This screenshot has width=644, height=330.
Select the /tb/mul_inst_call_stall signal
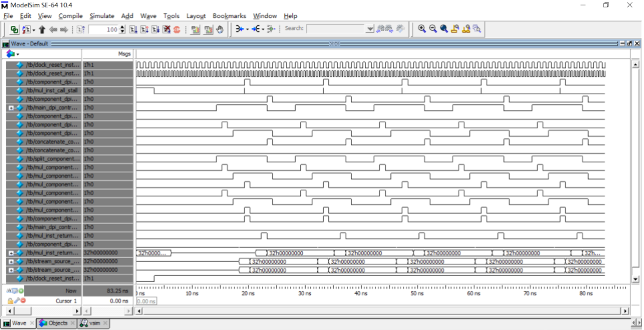[x=51, y=90]
